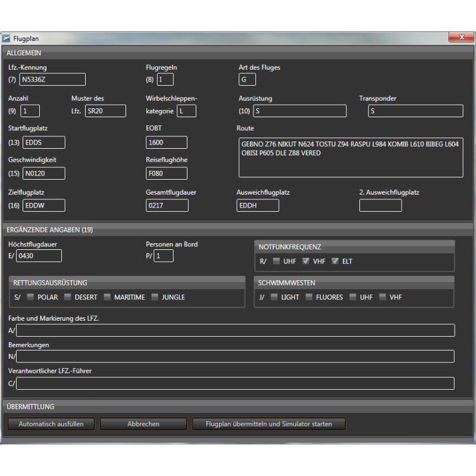Enable the UHF emergency radio checkbox
Viewport: 476px width, 476px height.
(x=276, y=261)
